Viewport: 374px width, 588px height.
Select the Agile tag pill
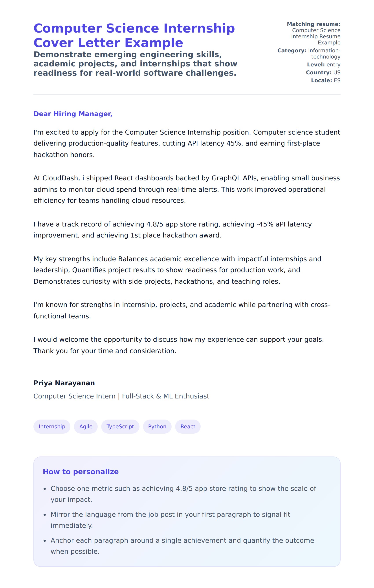point(86,426)
